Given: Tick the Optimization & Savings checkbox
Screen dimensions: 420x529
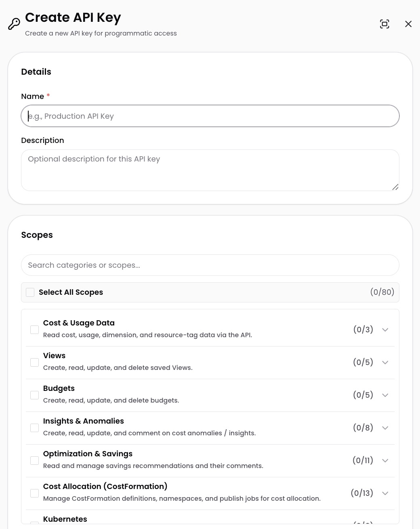Looking at the screenshot, I should tap(35, 461).
